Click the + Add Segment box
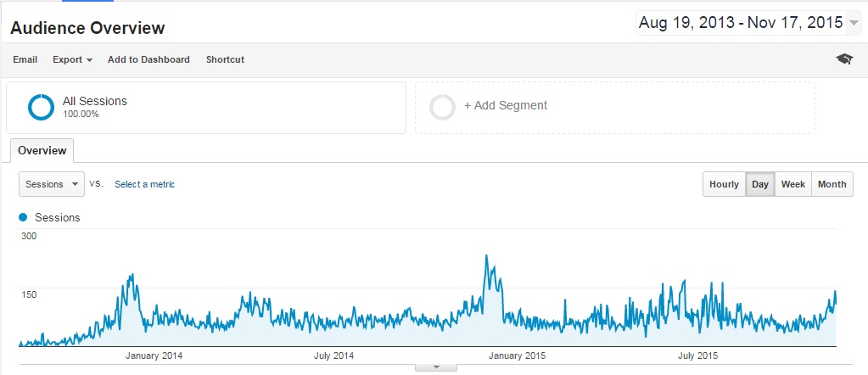 click(615, 108)
